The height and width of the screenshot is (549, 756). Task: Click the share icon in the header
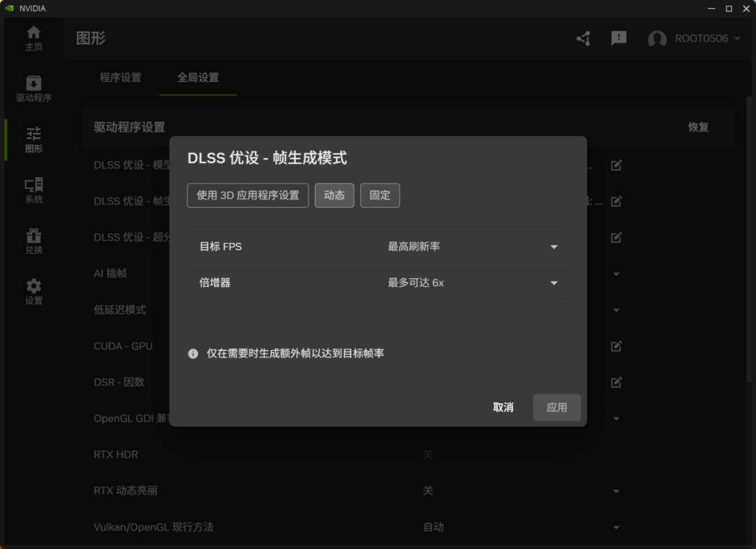coord(583,38)
